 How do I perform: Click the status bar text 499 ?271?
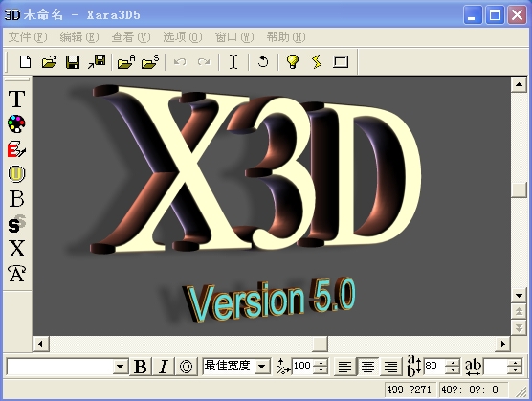pyautogui.click(x=409, y=390)
